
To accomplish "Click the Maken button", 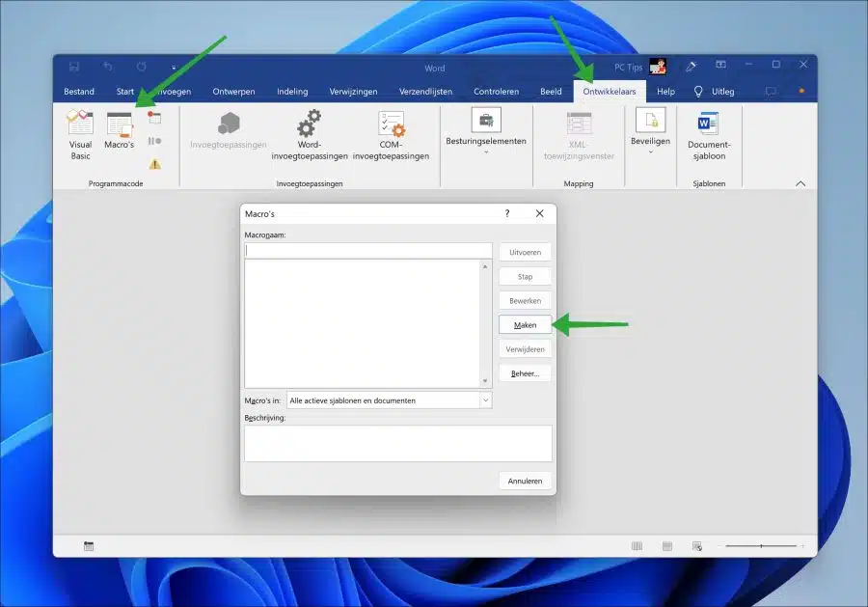I will click(525, 325).
